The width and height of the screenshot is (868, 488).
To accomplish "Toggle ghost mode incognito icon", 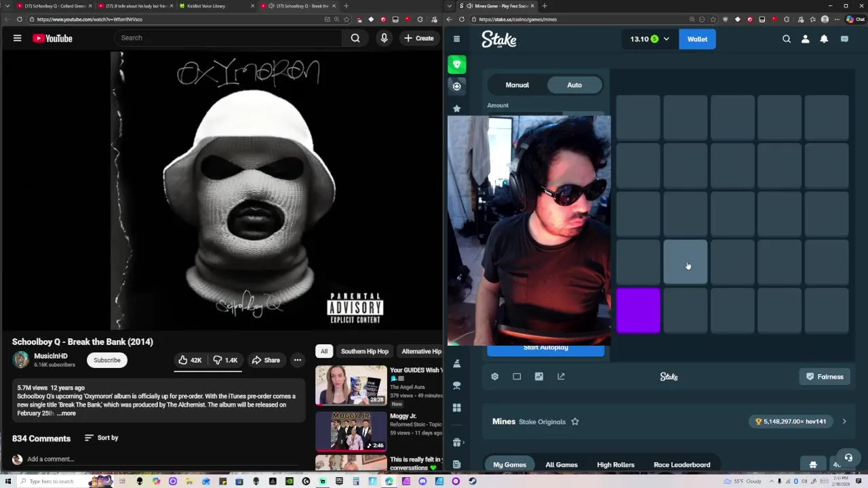I will (x=813, y=464).
